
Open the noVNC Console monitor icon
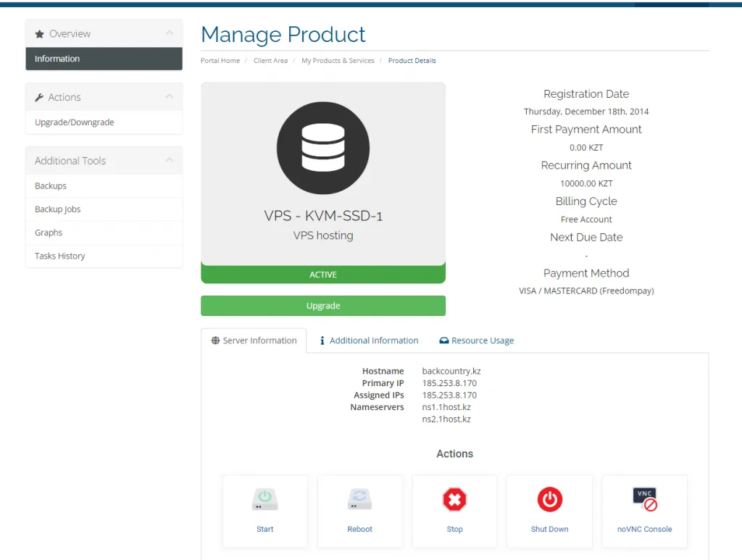coord(644,499)
